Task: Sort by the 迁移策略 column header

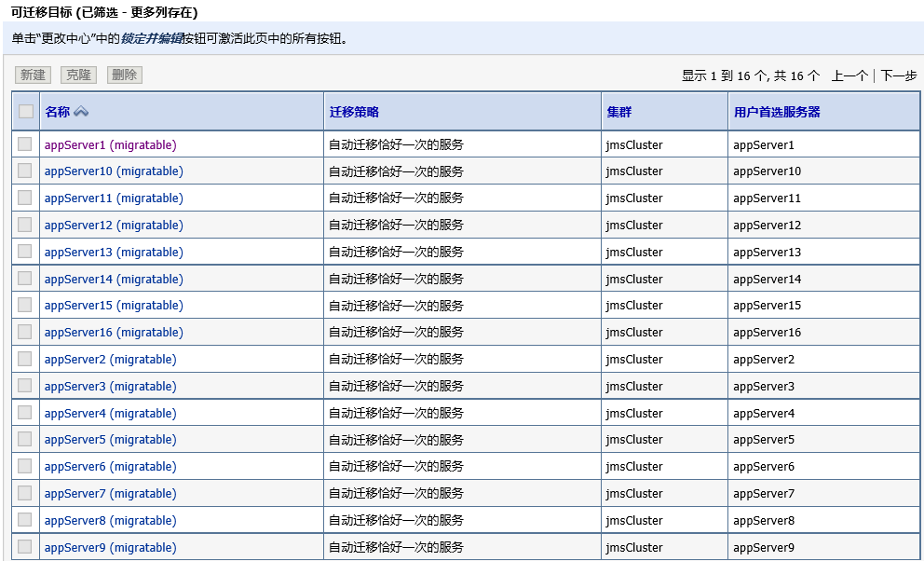Action: tap(354, 112)
